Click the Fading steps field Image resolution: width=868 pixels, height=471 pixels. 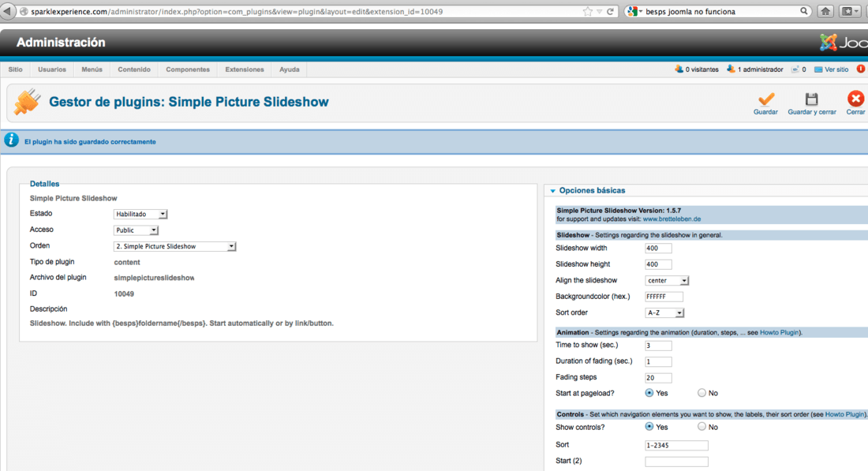tap(658, 377)
